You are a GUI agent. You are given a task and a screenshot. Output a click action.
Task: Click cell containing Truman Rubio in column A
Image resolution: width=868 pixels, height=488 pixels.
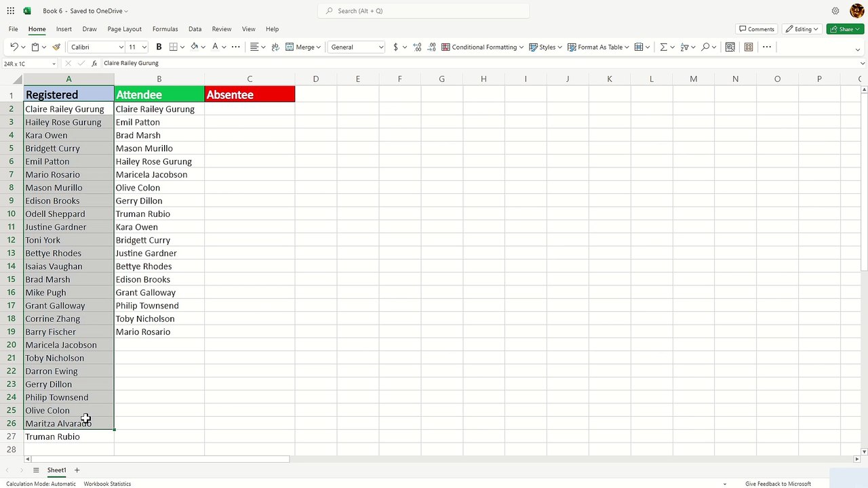[68, 436]
